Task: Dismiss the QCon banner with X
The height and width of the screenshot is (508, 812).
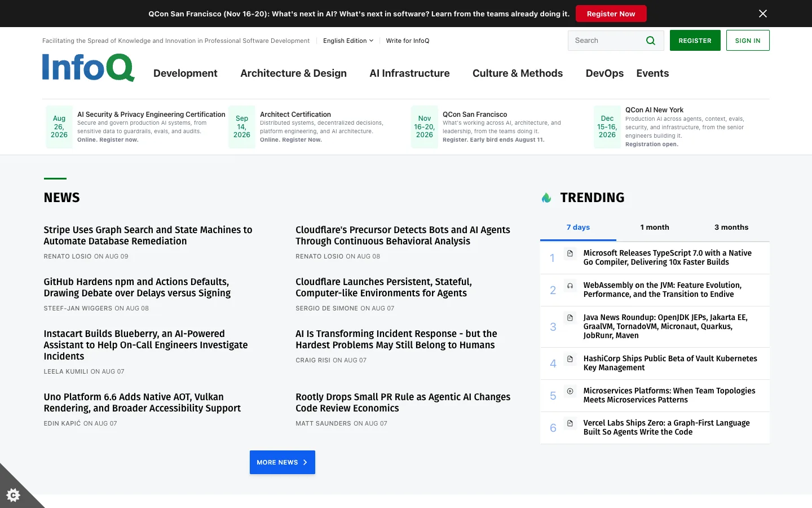Action: pos(763,14)
